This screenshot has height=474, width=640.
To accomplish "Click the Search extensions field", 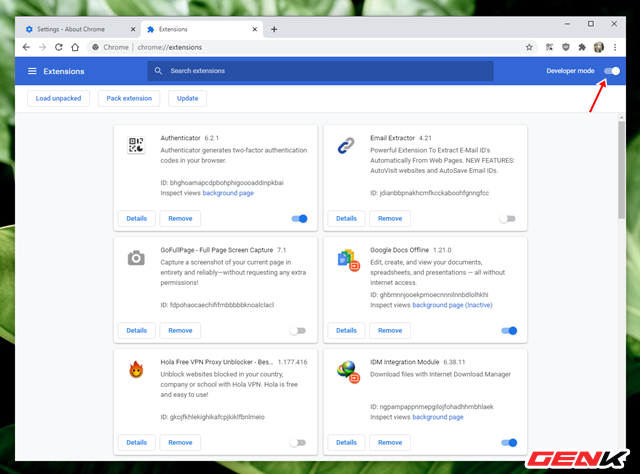I will [x=320, y=71].
